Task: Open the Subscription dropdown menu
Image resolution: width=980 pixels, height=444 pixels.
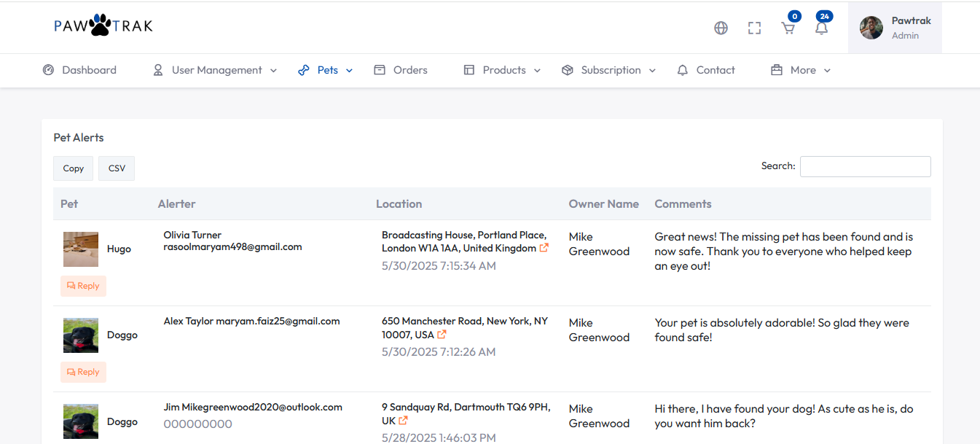Action: (x=608, y=70)
